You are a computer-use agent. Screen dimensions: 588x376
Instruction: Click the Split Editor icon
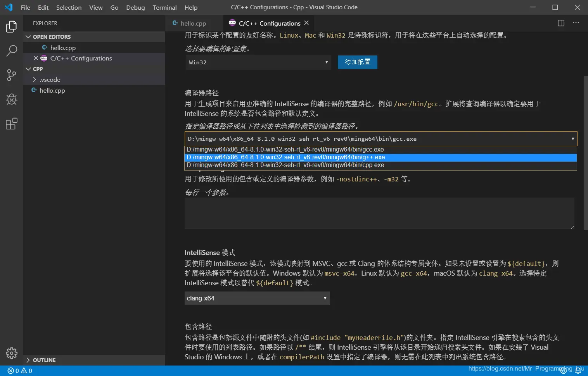tap(561, 23)
